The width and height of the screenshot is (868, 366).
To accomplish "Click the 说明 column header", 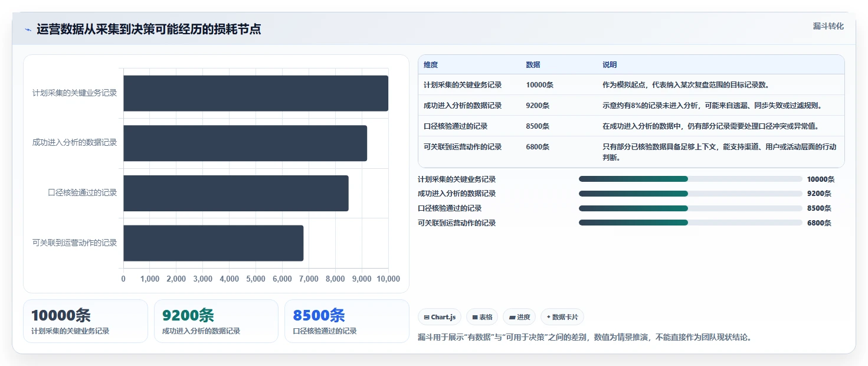I will (x=610, y=65).
